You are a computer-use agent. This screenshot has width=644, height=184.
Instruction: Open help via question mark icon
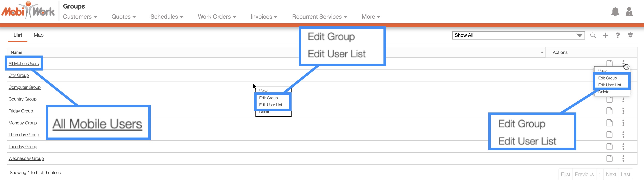point(618,35)
